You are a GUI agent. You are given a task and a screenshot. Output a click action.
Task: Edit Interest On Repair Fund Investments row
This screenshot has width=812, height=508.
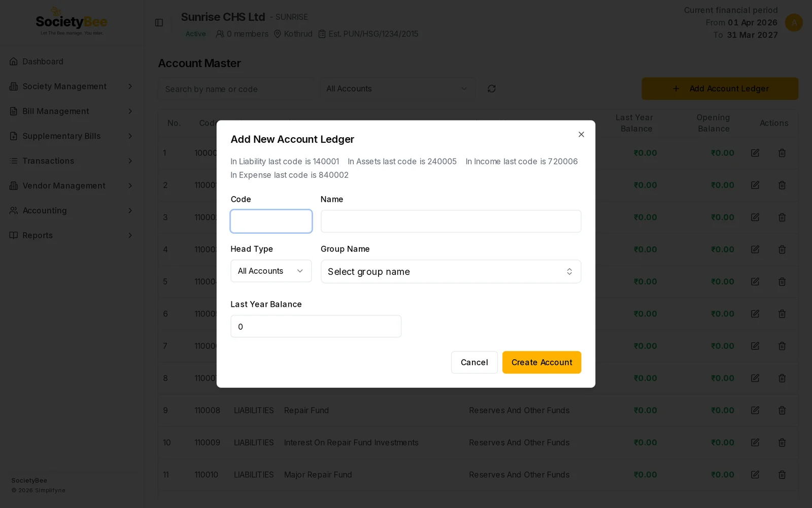coord(755,442)
